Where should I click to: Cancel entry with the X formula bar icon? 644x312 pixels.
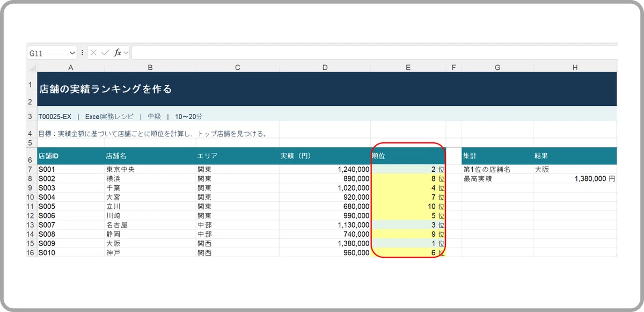pos(94,53)
